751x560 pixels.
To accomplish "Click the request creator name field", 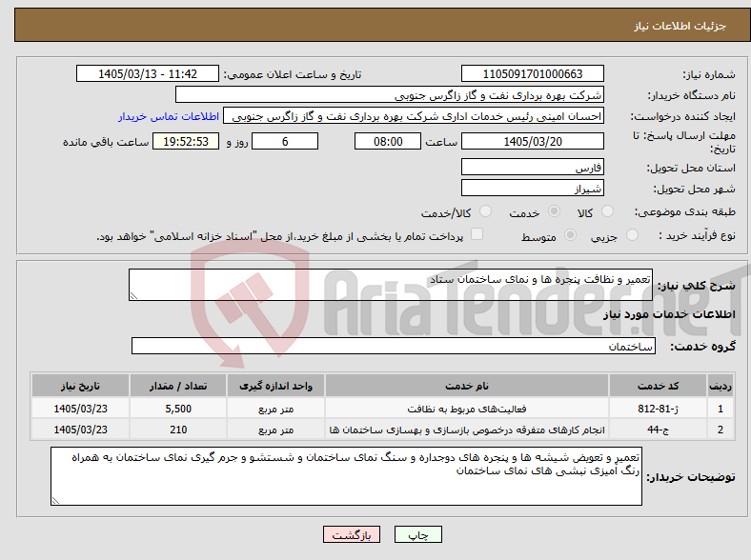I will pos(414,116).
